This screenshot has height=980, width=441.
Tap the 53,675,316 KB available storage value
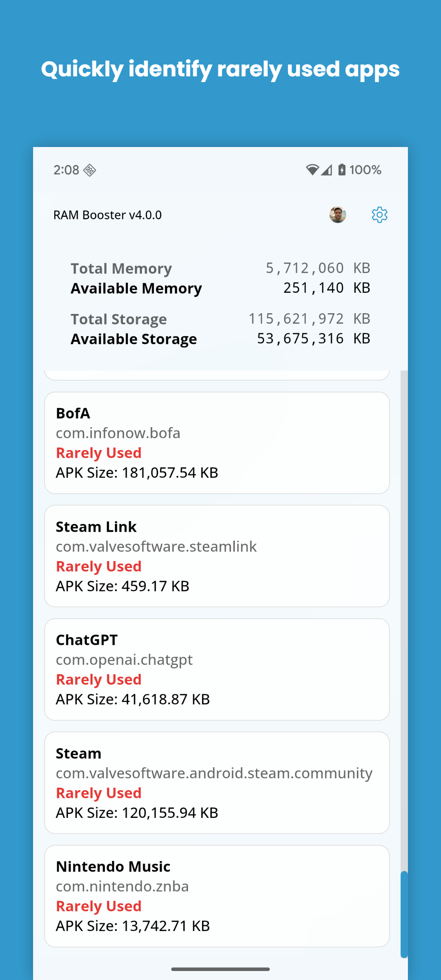(314, 338)
